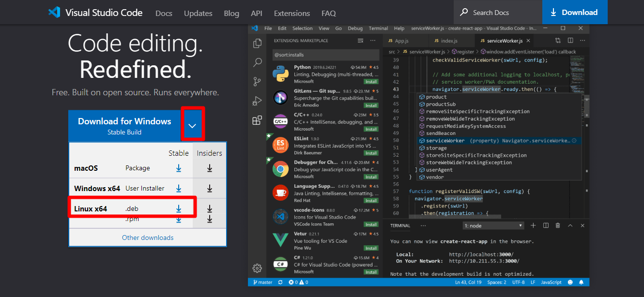Maximize terminal panel with up chevron
This screenshot has height=297, width=644.
point(570,225)
